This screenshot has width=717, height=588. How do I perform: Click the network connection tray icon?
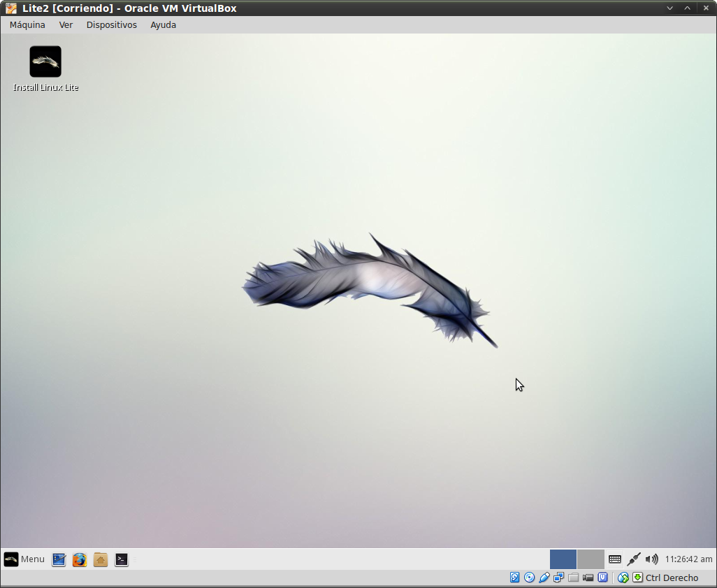(x=634, y=559)
